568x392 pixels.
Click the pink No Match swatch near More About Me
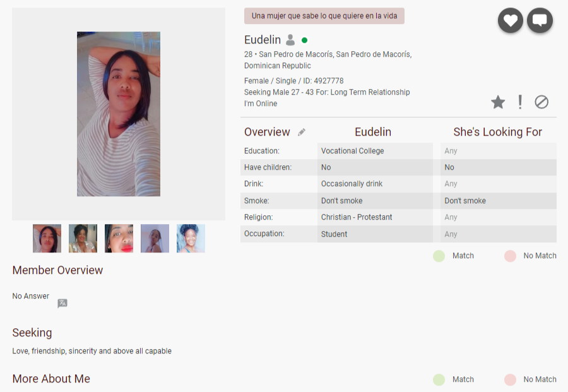click(x=510, y=380)
